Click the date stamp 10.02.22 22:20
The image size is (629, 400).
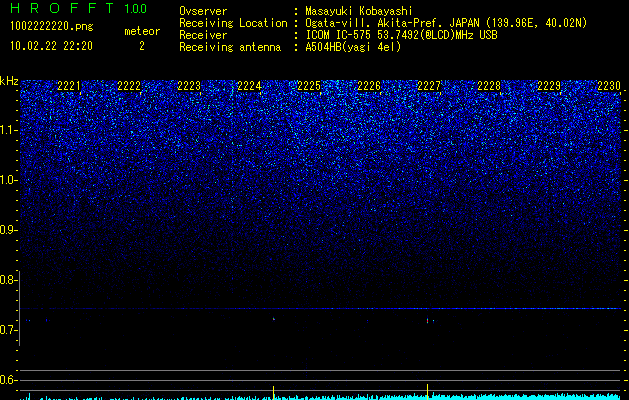pyautogui.click(x=51, y=46)
